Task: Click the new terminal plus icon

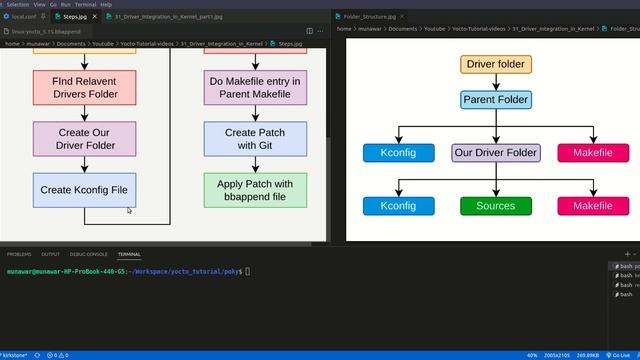Action: point(627,254)
